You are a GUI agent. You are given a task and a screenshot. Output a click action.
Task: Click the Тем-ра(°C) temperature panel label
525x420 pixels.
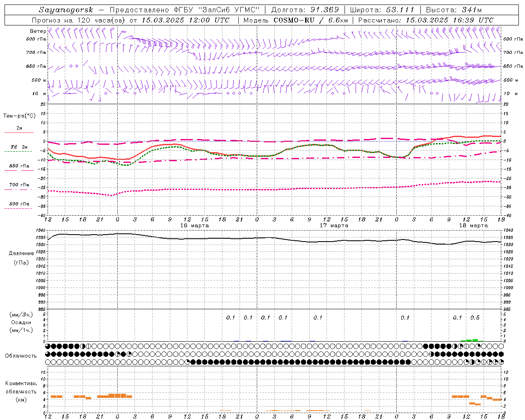[19, 116]
